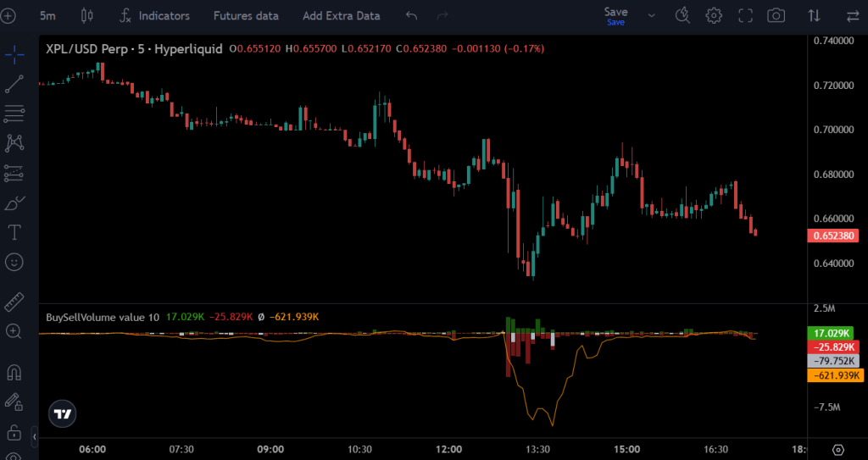
Task: Take a chart snapshot with camera icon
Action: pyautogui.click(x=775, y=15)
